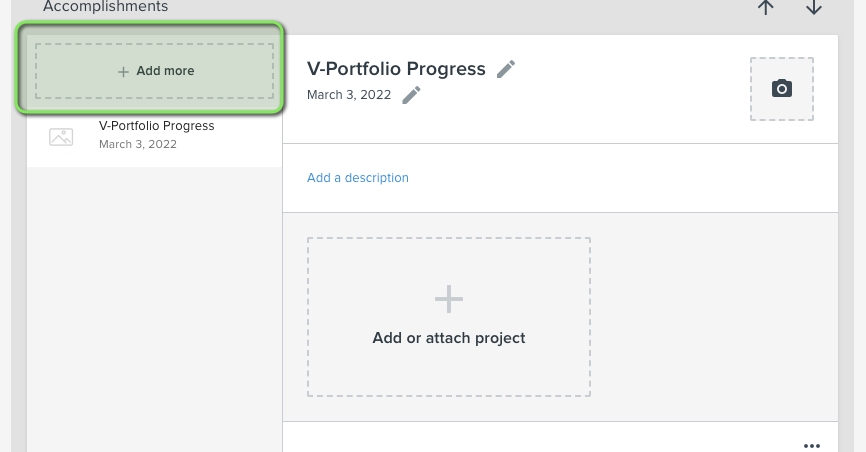The image size is (866, 452).
Task: Upload a photo via camera icon
Action: pyautogui.click(x=781, y=88)
